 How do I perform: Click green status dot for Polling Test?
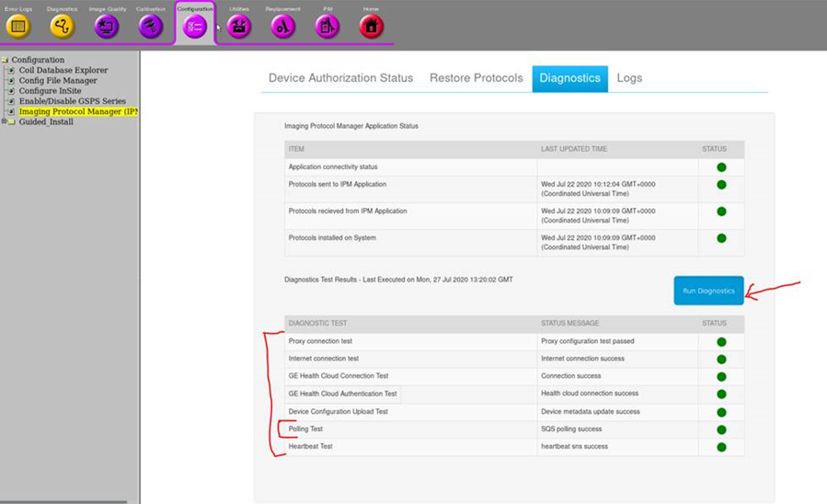(721, 430)
